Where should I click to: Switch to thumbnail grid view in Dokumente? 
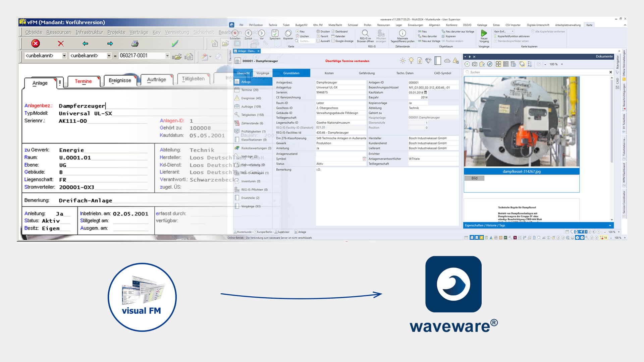tap(498, 64)
